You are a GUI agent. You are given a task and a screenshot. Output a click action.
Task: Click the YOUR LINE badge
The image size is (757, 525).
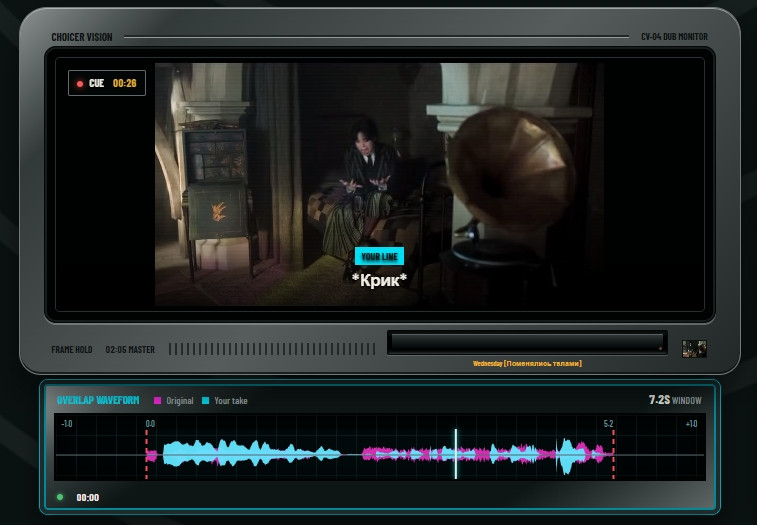[379, 256]
